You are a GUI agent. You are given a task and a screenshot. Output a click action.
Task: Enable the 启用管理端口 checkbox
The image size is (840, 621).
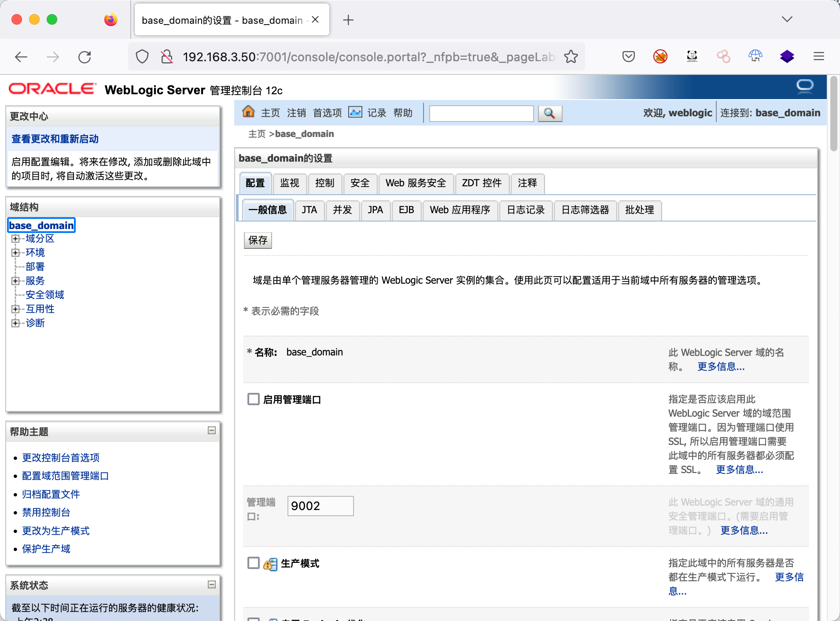(254, 399)
